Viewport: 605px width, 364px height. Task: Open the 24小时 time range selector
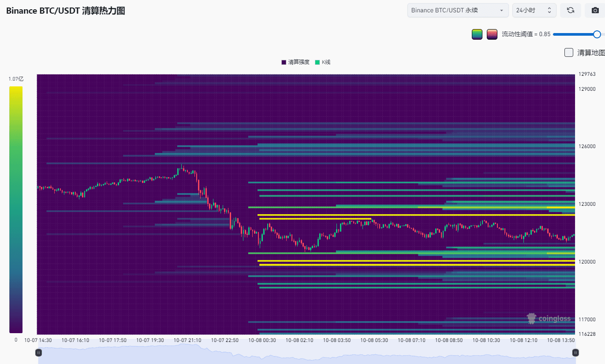click(x=529, y=10)
